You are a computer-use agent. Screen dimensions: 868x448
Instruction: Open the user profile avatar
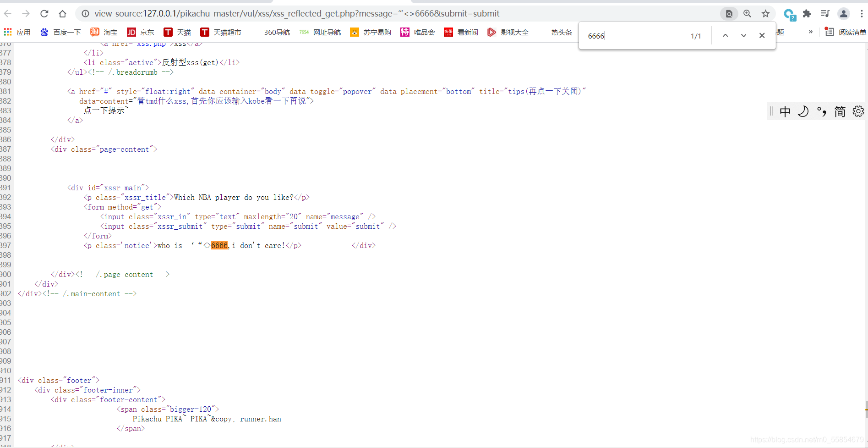point(843,14)
